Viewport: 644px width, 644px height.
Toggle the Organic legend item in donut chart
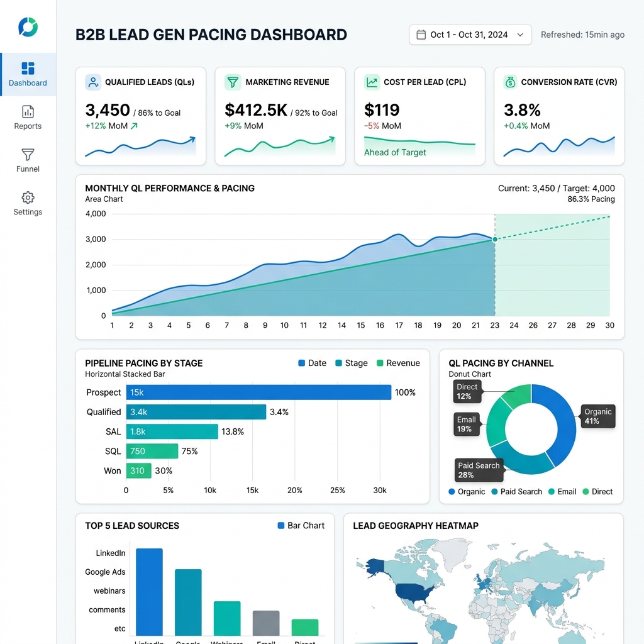[467, 492]
